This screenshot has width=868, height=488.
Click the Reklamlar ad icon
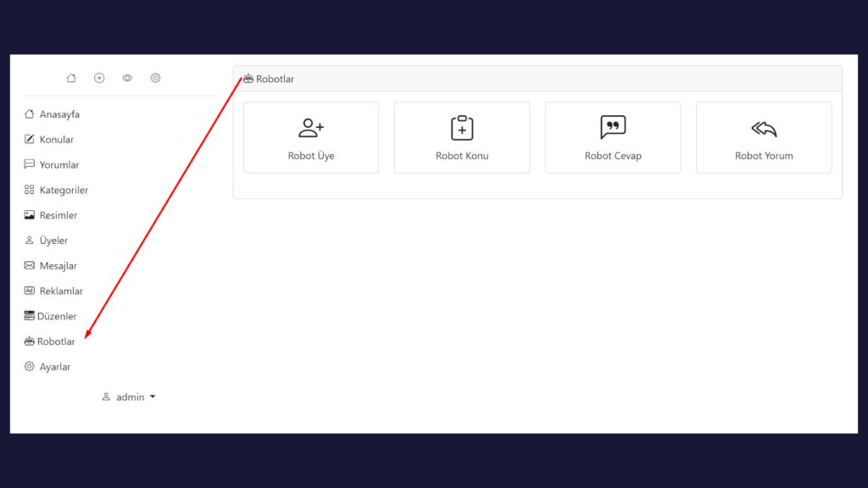click(30, 291)
